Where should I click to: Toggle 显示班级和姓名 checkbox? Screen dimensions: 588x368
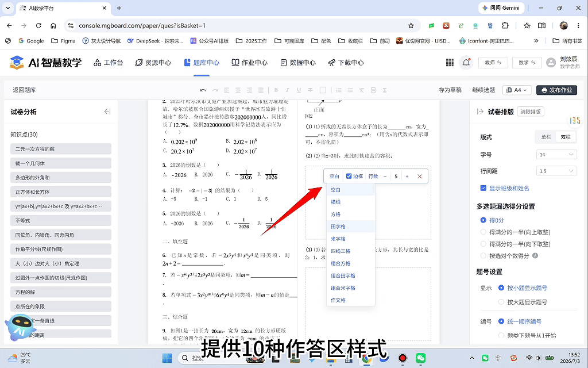point(483,188)
